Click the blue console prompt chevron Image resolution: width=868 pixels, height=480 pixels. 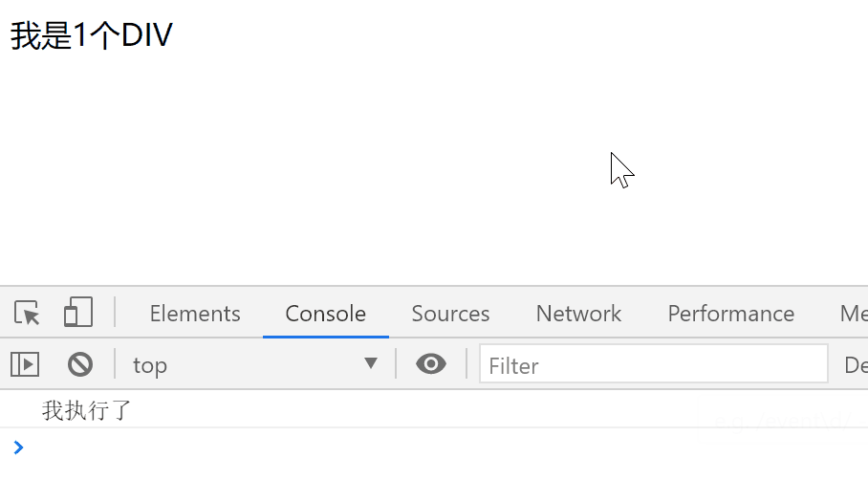click(x=18, y=447)
